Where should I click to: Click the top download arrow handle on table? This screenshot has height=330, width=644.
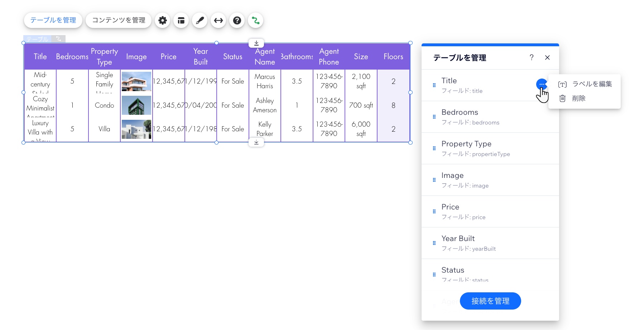(x=256, y=43)
